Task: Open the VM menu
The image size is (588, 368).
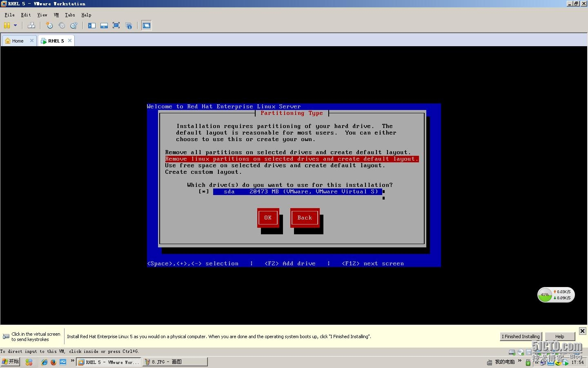Action: pyautogui.click(x=56, y=15)
